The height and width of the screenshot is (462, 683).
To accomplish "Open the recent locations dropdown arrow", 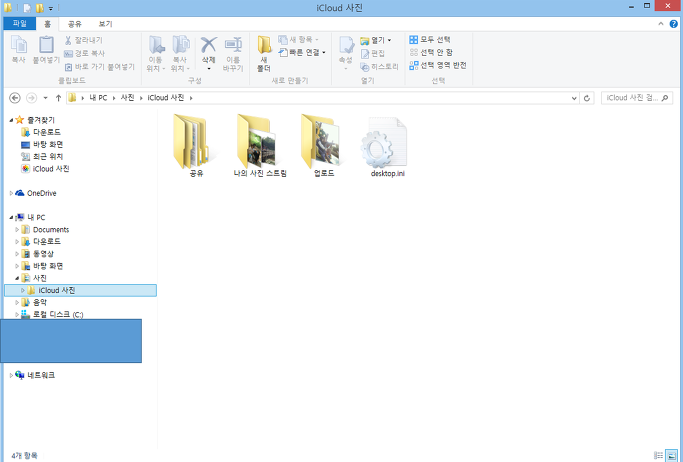I will [45, 98].
